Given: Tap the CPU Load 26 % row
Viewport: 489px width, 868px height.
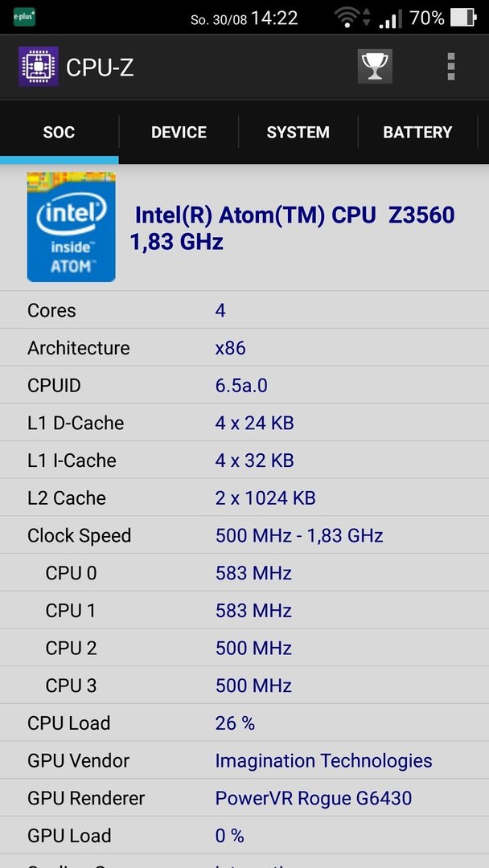Looking at the screenshot, I should [244, 723].
